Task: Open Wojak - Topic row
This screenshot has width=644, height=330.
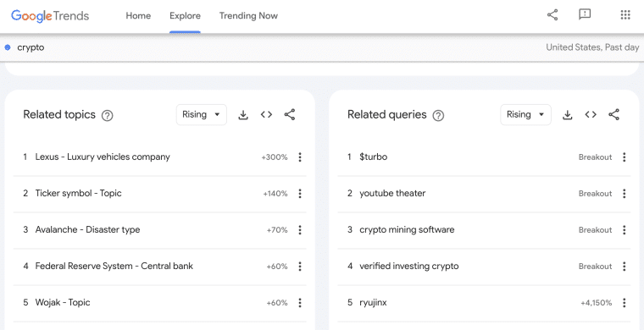Action: (x=63, y=303)
